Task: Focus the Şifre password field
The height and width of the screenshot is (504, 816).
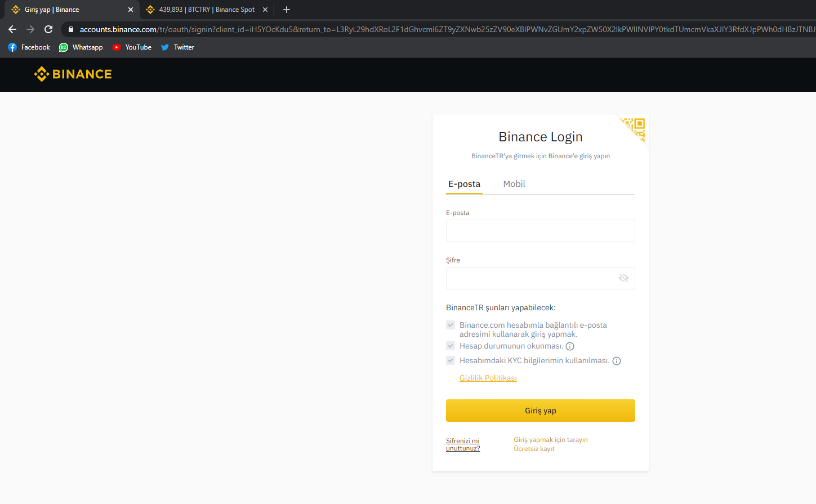Action: (x=541, y=278)
